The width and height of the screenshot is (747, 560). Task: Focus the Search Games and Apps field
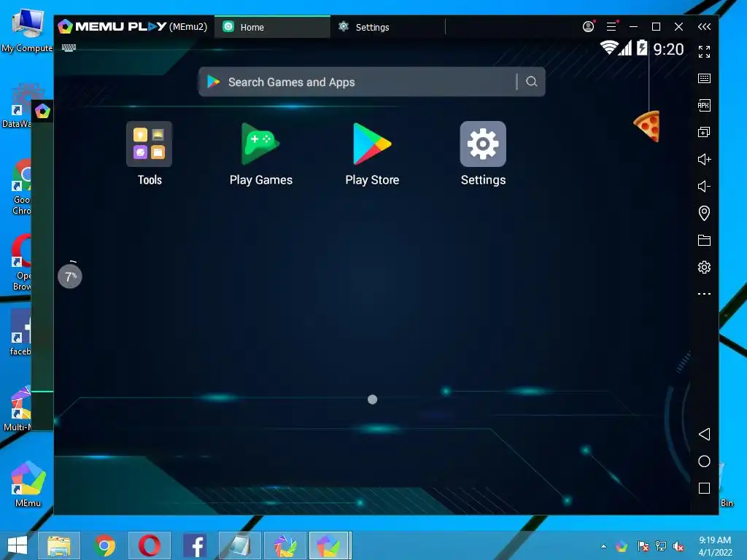coord(371,82)
